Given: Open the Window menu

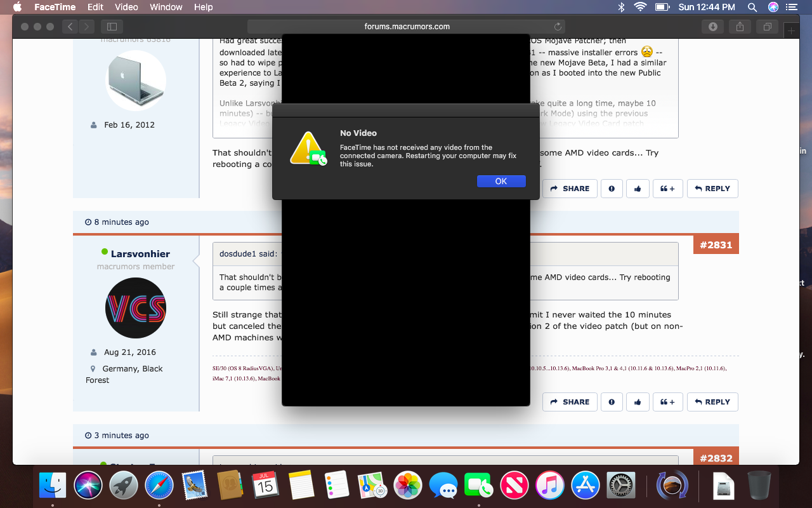Looking at the screenshot, I should click(x=166, y=7).
